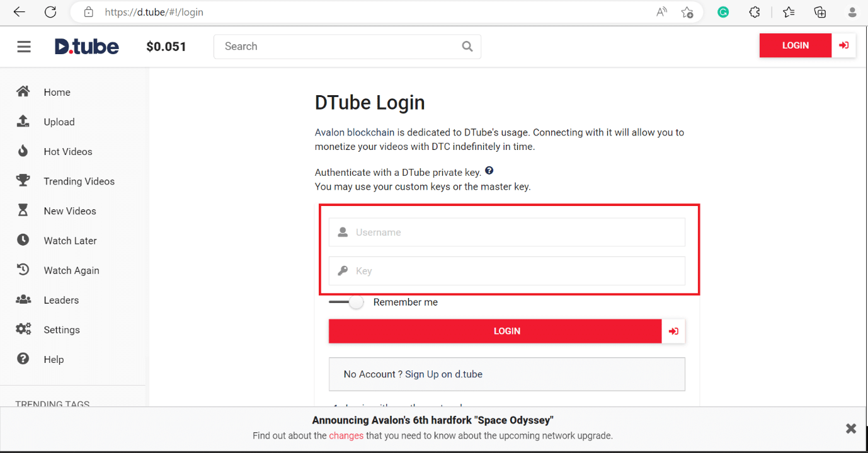The width and height of the screenshot is (868, 453).
Task: Click the read aloud icon in address bar
Action: (x=661, y=12)
